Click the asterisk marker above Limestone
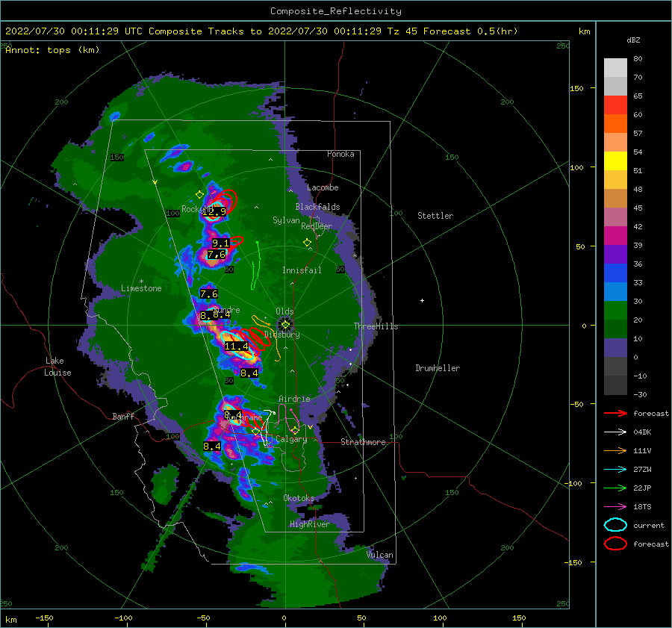The height and width of the screenshot is (628, 672). coord(141,282)
